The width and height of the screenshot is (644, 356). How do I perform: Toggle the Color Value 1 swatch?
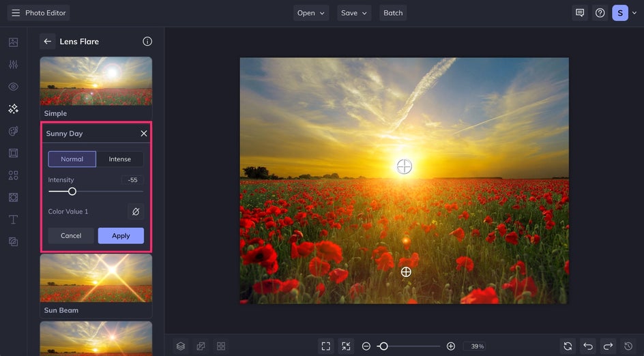click(135, 211)
